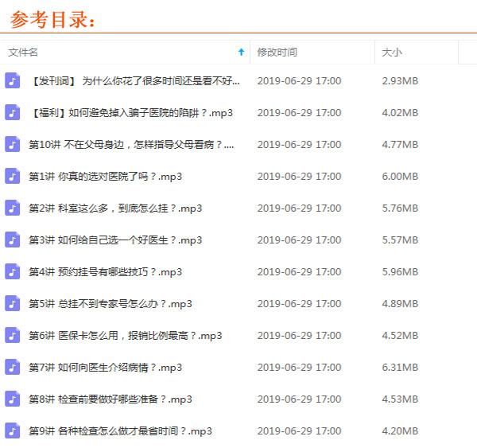Screen dimensions: 477x448
Task: Click the audio icon next to 【福利】 file
Action: pos(12,112)
